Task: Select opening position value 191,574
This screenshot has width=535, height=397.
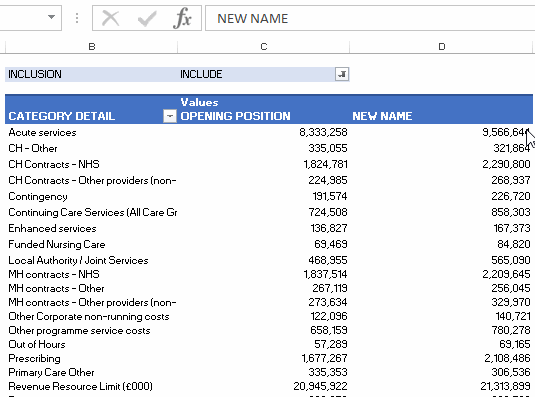Action: (x=330, y=196)
